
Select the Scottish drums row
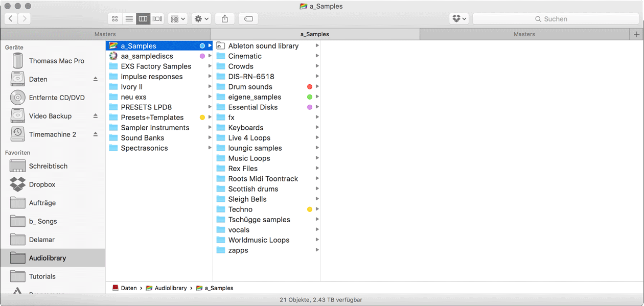click(267, 189)
